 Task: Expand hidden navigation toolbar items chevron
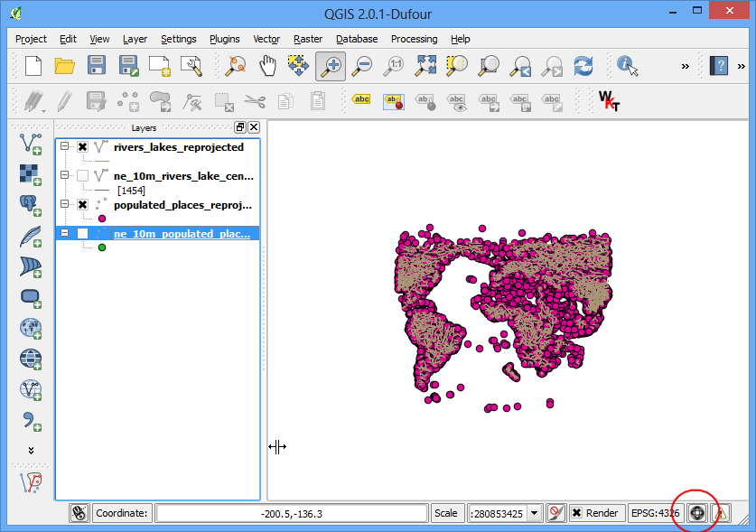tap(686, 66)
